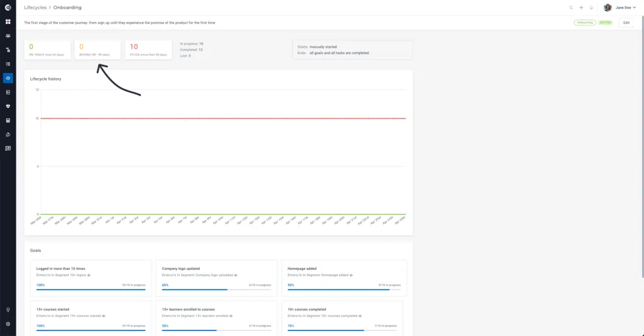The height and width of the screenshot is (336, 644).
Task: Click "90%" on Homepage added card
Action: (291, 285)
